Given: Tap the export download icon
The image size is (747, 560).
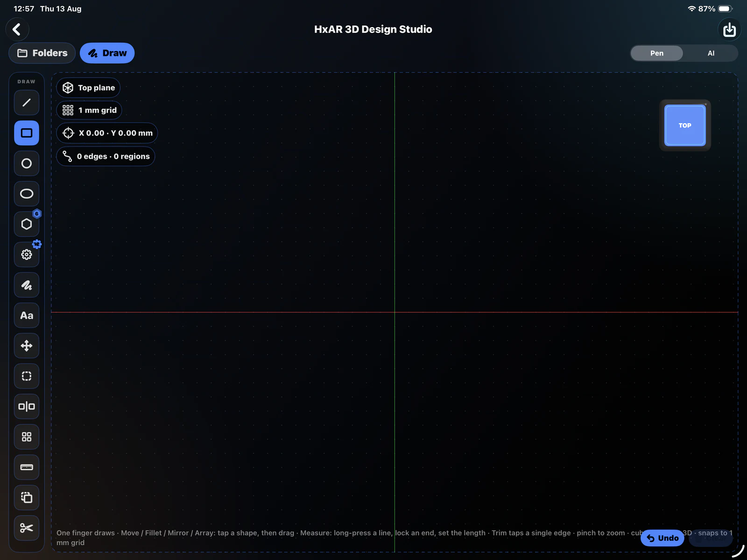Looking at the screenshot, I should pyautogui.click(x=729, y=29).
